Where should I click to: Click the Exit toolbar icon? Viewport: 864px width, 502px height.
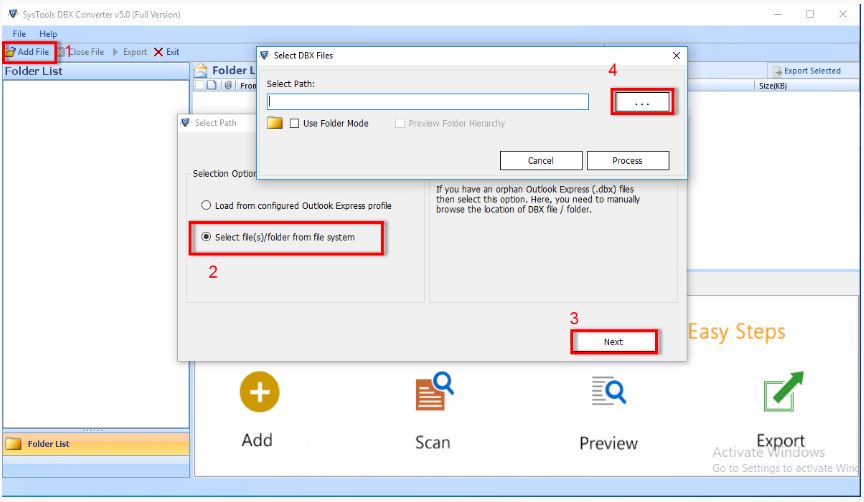pyautogui.click(x=158, y=52)
